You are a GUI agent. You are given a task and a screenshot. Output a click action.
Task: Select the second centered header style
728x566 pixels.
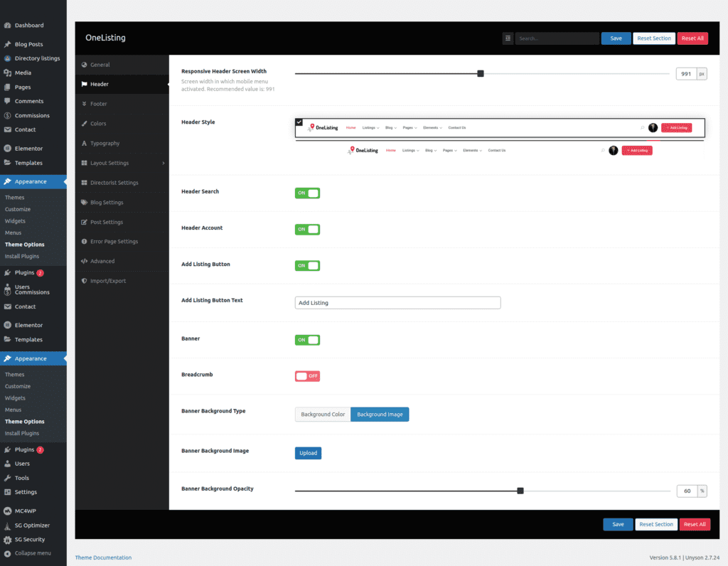[x=499, y=151]
